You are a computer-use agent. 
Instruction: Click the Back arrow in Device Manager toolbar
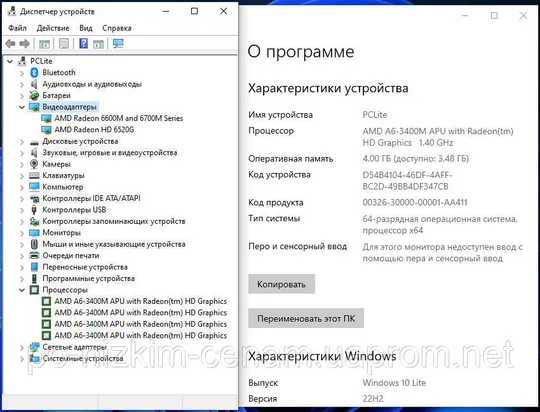10,44
